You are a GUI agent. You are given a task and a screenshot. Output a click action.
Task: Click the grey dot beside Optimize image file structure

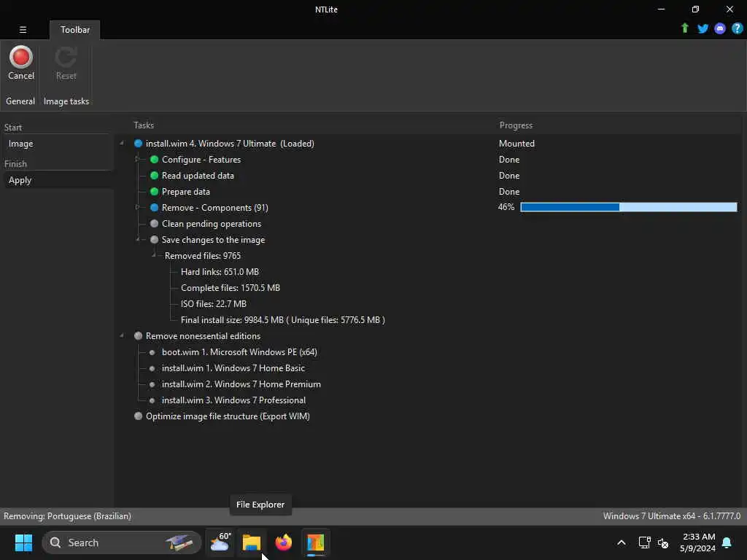(138, 416)
